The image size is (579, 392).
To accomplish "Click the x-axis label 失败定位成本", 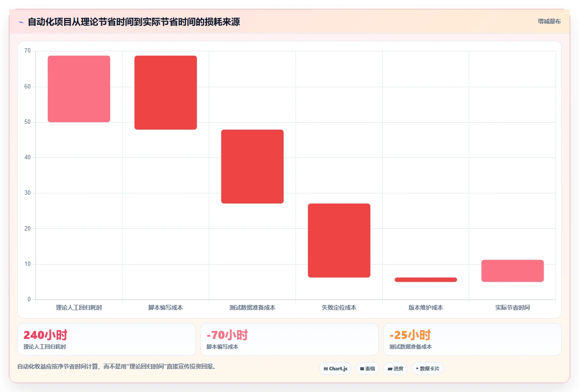I will pos(339,307).
